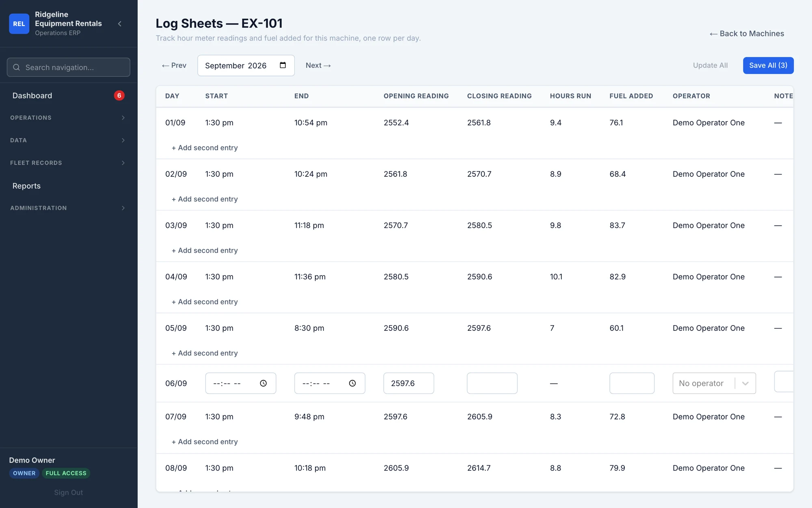Screen dimensions: 812x508
Task: Click the 06/09 end time field
Action: coord(330,383)
